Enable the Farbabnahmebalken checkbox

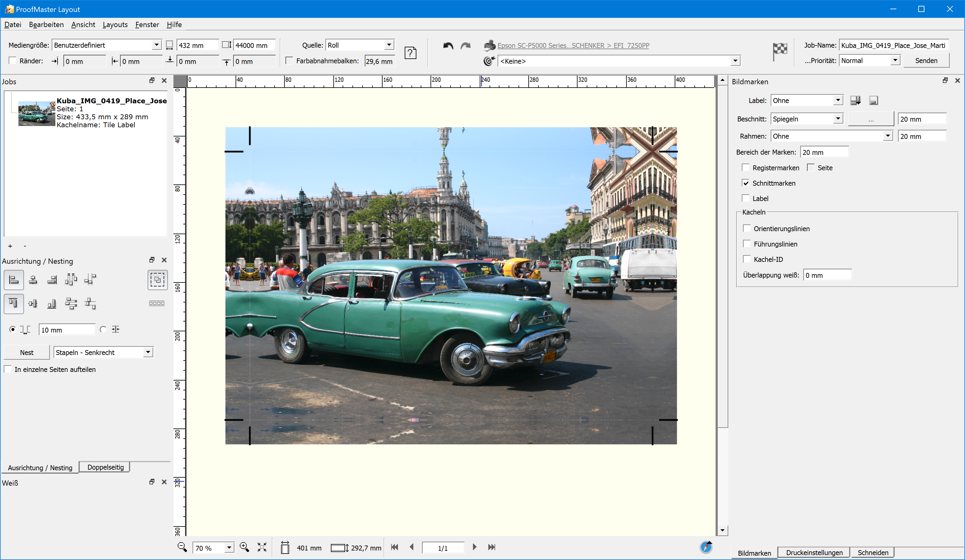pos(289,61)
